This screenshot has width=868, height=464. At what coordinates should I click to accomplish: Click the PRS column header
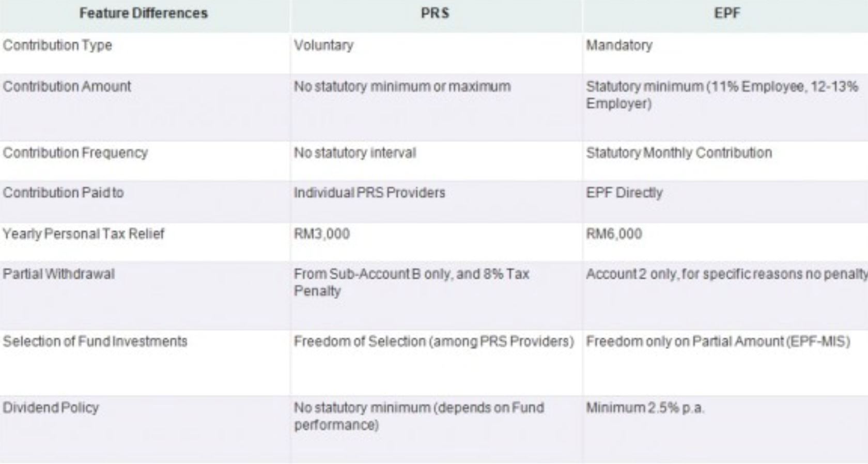pyautogui.click(x=435, y=13)
